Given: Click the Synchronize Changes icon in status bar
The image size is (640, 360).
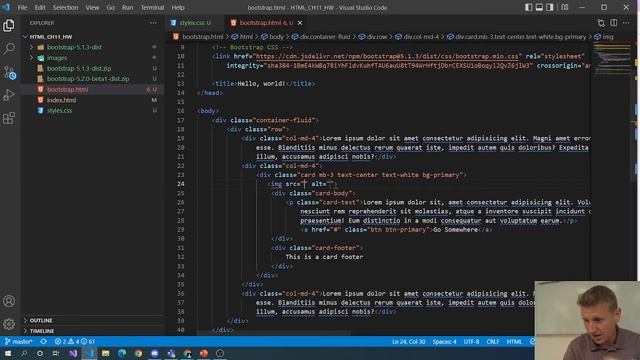Looking at the screenshot, I should (43, 342).
